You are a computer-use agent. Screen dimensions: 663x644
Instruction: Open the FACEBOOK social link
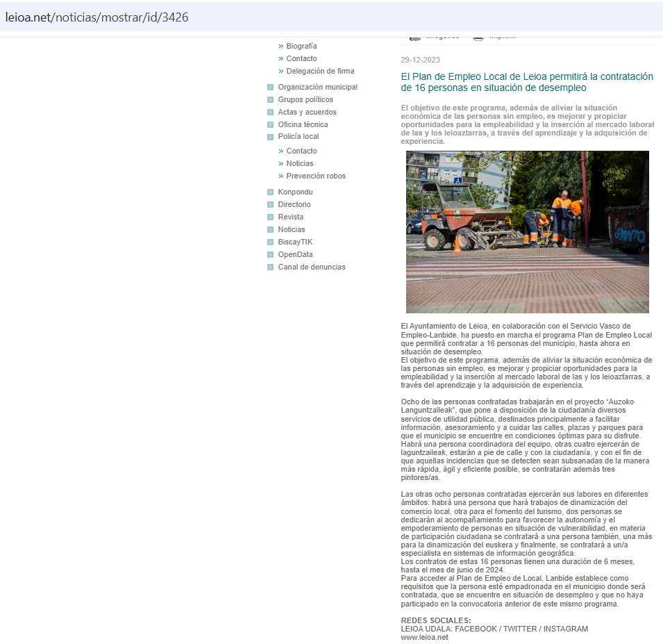coord(476,629)
